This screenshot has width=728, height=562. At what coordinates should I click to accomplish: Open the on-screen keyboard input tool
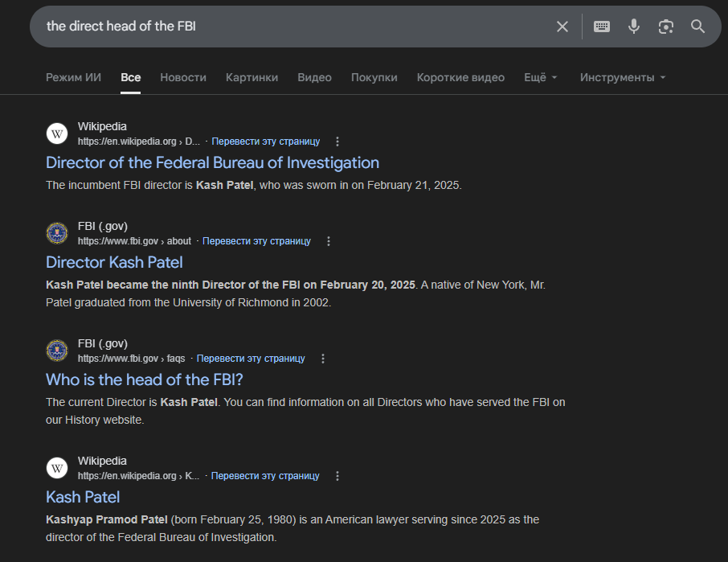pos(602,27)
